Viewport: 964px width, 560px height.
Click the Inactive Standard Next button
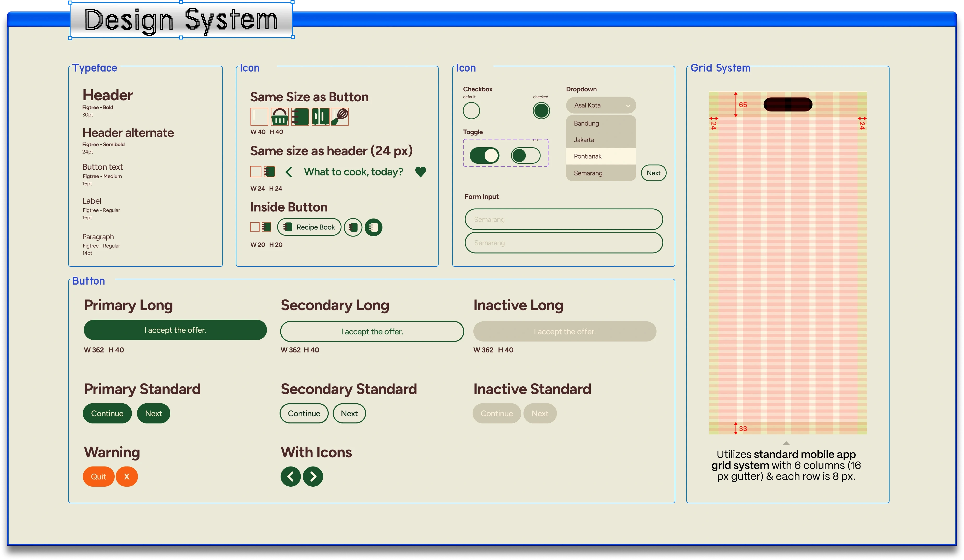540,413
